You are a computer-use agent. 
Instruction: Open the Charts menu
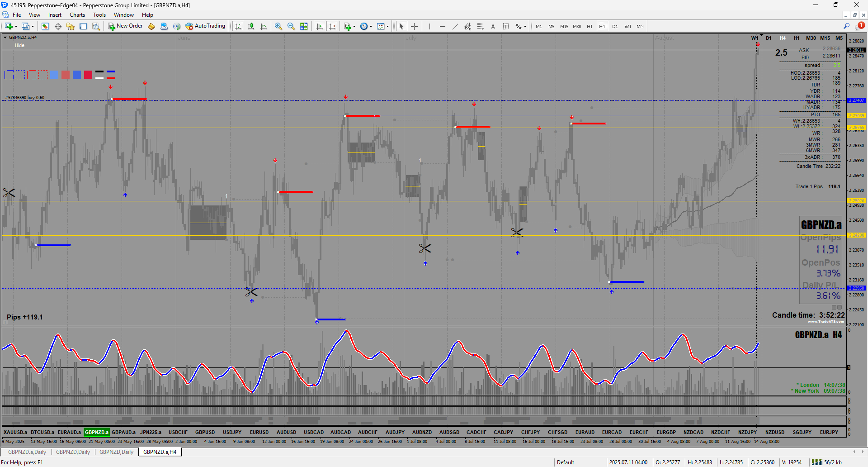[77, 15]
